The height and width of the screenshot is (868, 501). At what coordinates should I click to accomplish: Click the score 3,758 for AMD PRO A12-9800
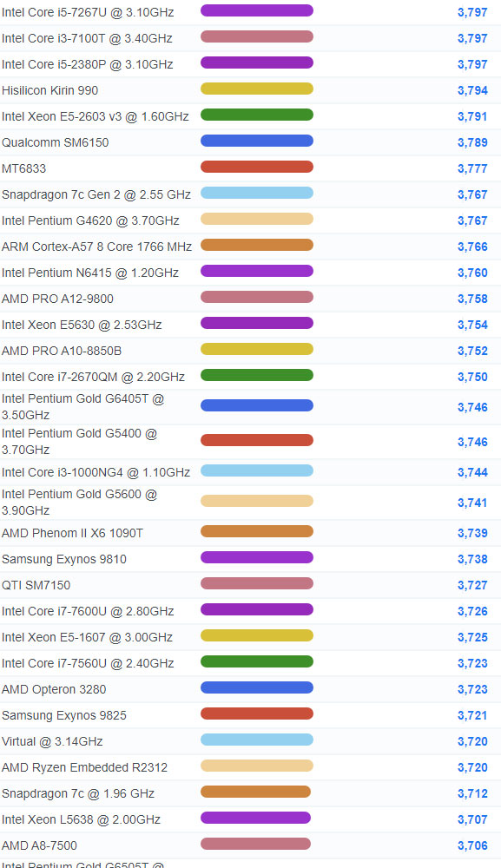click(472, 299)
